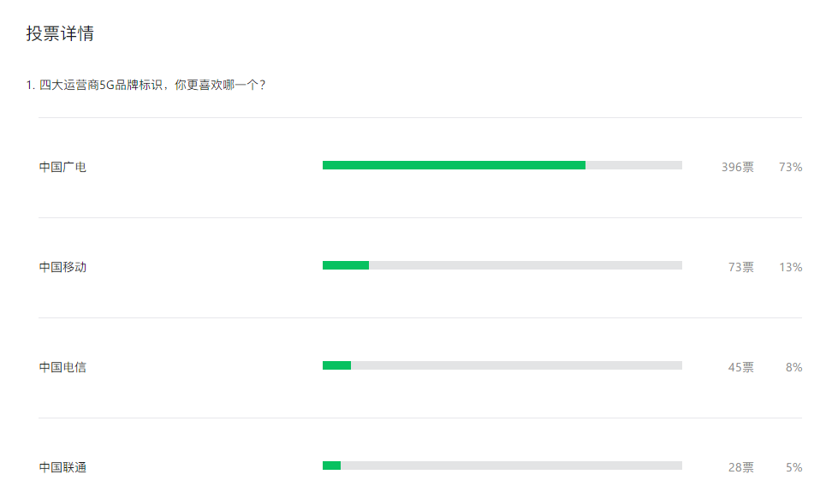
Task: Click green progress bar for 中国移动
Action: point(346,265)
